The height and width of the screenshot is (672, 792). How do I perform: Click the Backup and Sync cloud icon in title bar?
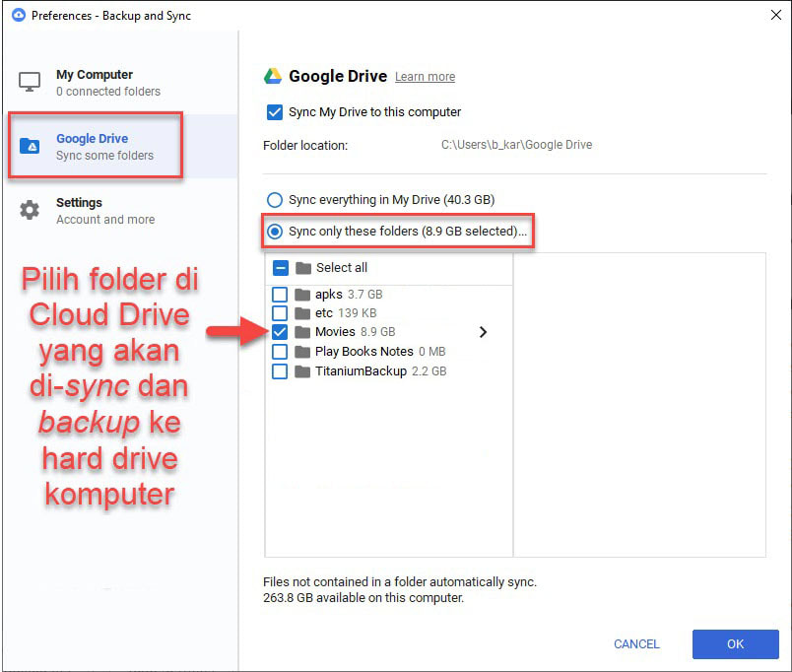[x=19, y=15]
